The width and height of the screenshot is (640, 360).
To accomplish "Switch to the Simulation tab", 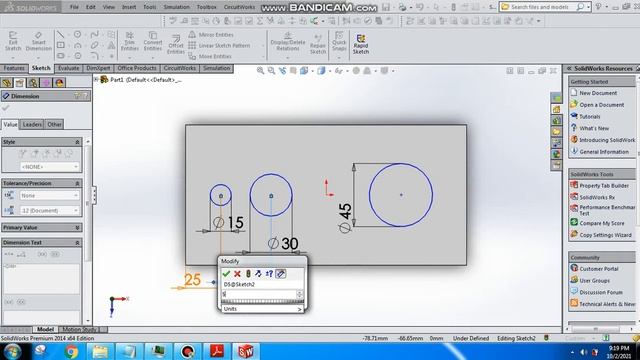I will point(217,68).
